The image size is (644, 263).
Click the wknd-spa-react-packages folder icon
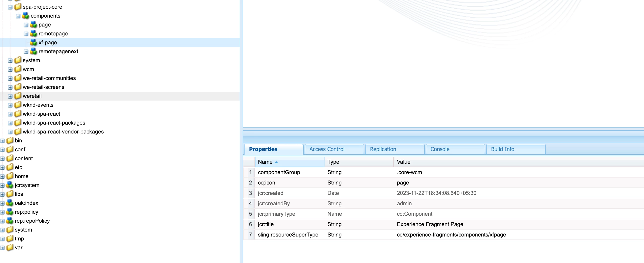[x=18, y=123]
